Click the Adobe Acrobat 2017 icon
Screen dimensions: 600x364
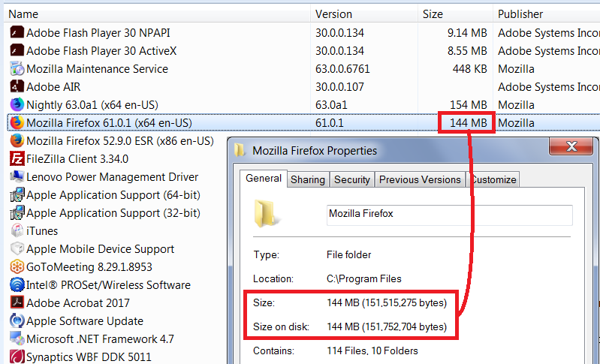tap(17, 302)
